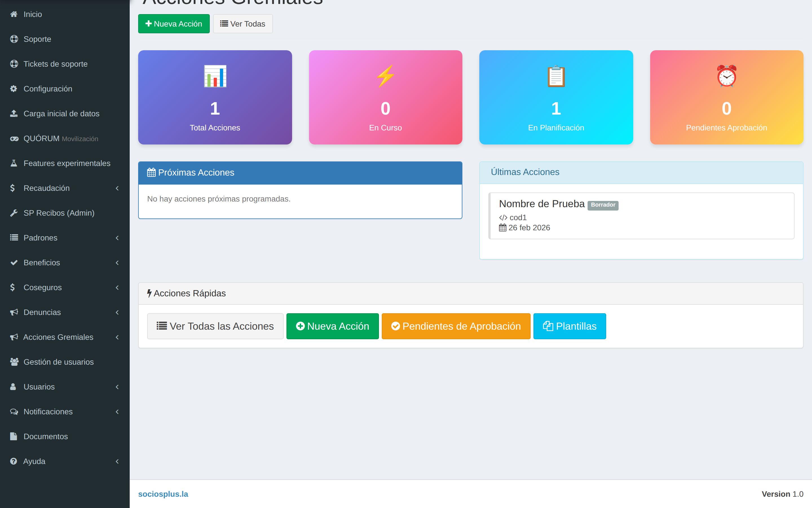812x508 pixels.
Task: Open Gestión de usuarios
Action: pyautogui.click(x=65, y=362)
